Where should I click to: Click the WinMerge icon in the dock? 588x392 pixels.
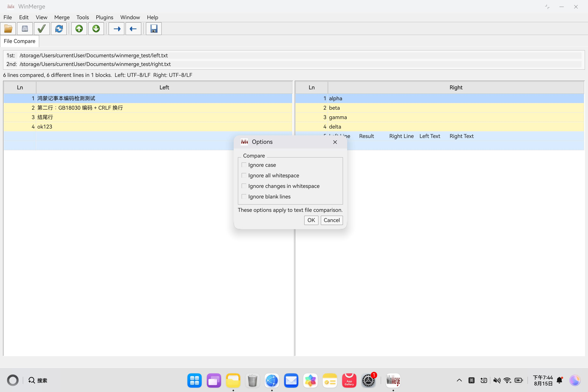(393, 381)
